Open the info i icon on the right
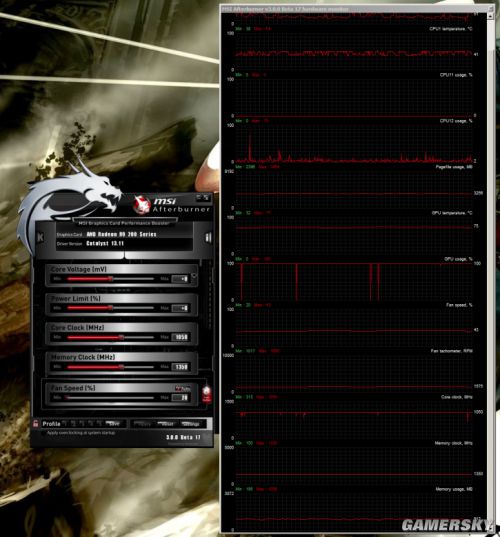Image resolution: width=500 pixels, height=537 pixels. [x=208, y=237]
